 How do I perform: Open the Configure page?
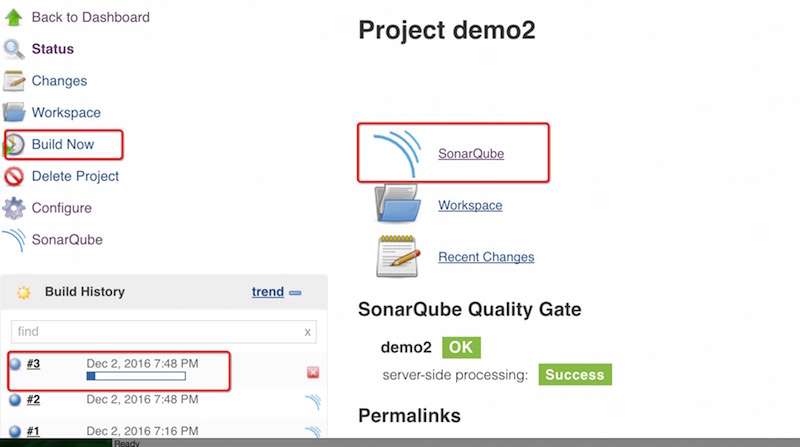[x=62, y=208]
